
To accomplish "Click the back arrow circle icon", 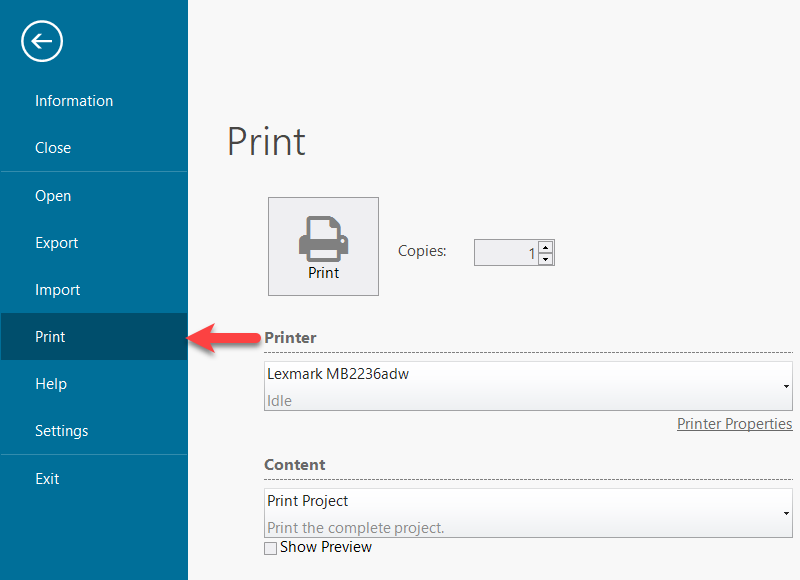I will [x=41, y=42].
